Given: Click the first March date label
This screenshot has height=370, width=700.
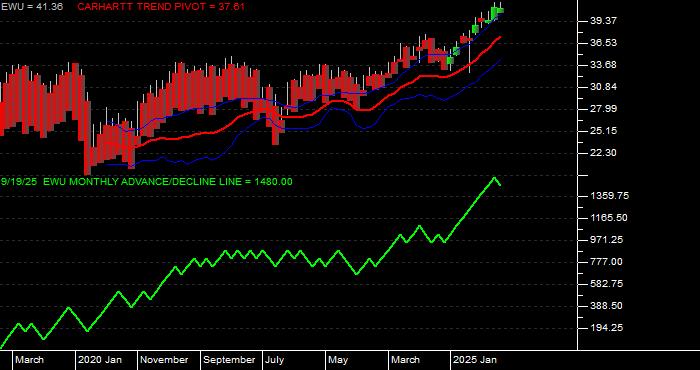Looking at the screenshot, I should 29,360.
